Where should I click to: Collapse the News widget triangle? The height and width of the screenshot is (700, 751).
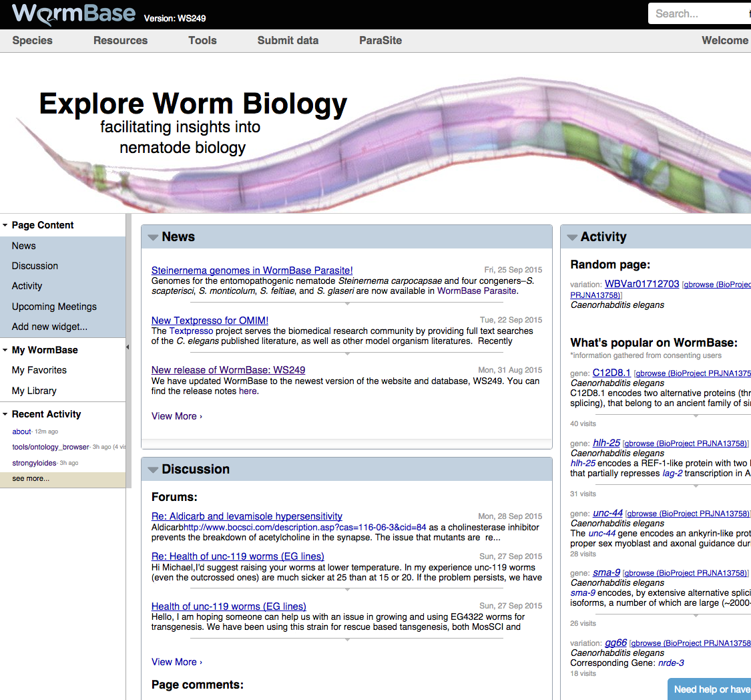coord(153,237)
